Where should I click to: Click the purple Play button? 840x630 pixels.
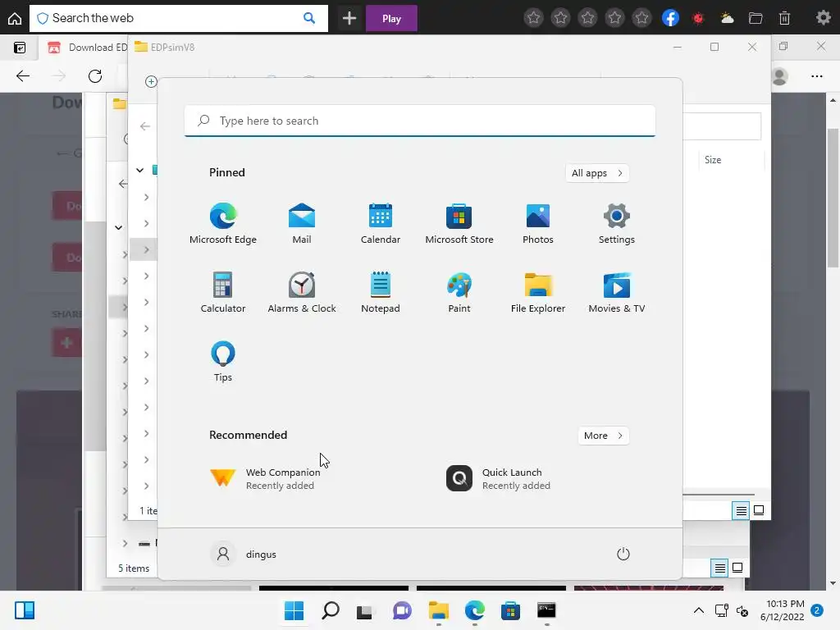(x=391, y=18)
